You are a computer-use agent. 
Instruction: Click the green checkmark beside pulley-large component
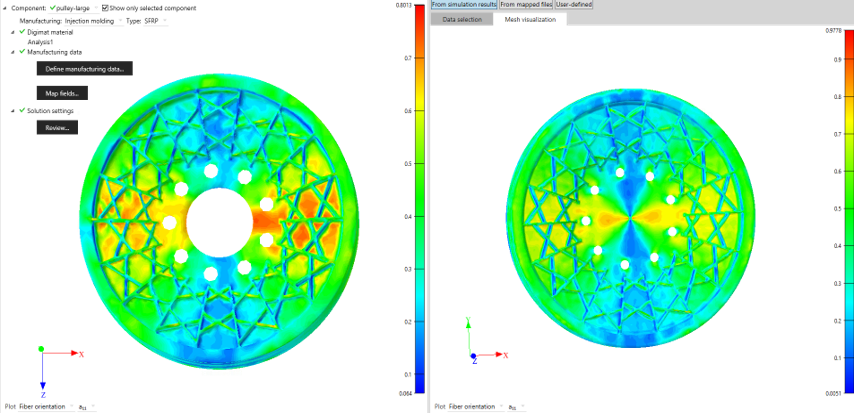[x=52, y=8]
